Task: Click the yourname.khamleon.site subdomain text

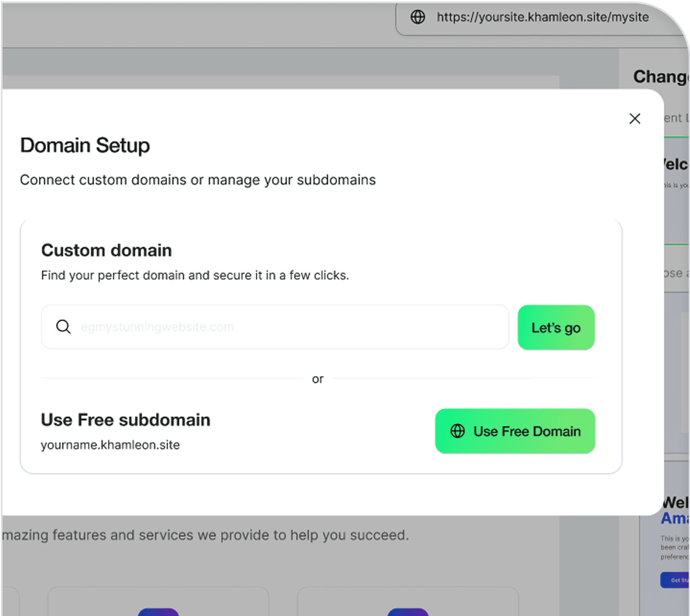Action: click(110, 444)
